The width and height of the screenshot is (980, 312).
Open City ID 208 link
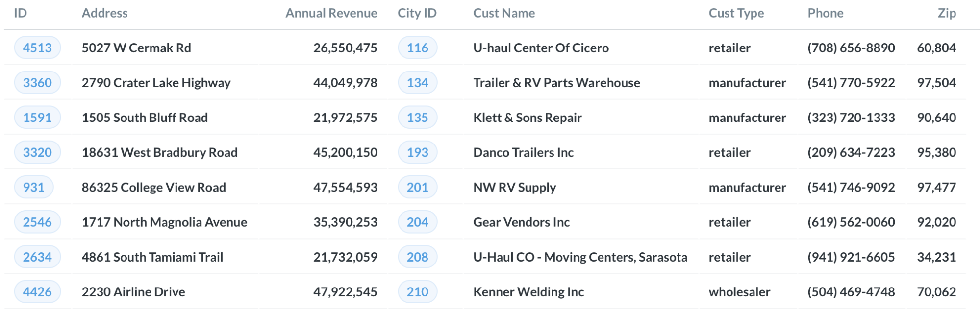pos(417,257)
